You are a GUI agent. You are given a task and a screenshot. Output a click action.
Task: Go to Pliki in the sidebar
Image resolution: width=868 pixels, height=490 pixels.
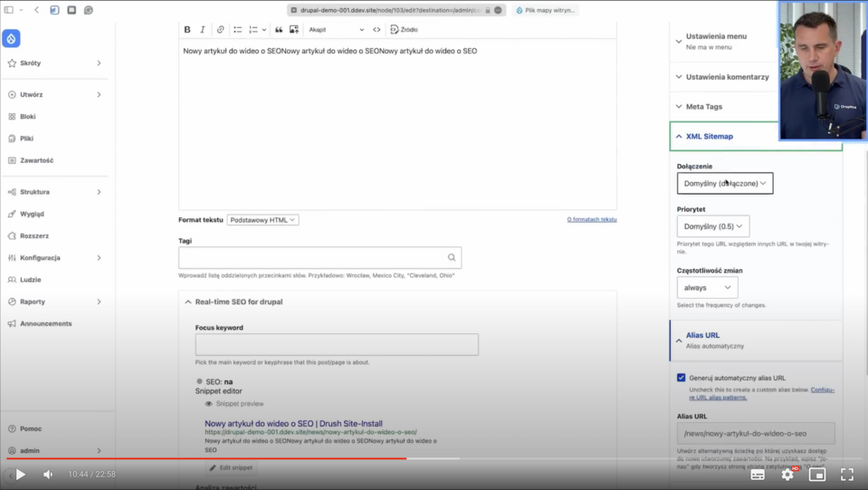pos(26,139)
